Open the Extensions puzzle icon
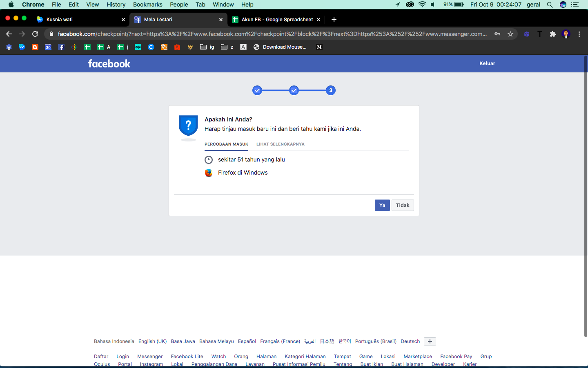This screenshot has height=368, width=588. coord(553,34)
